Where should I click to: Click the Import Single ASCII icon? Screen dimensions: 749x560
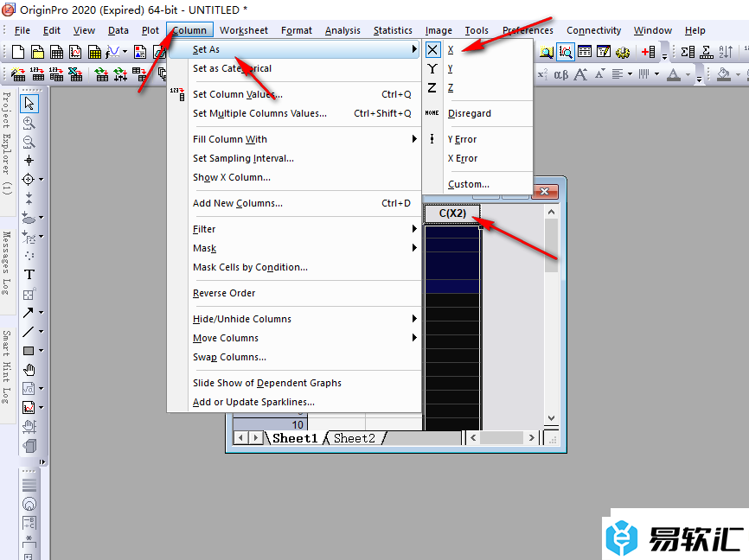tap(37, 74)
